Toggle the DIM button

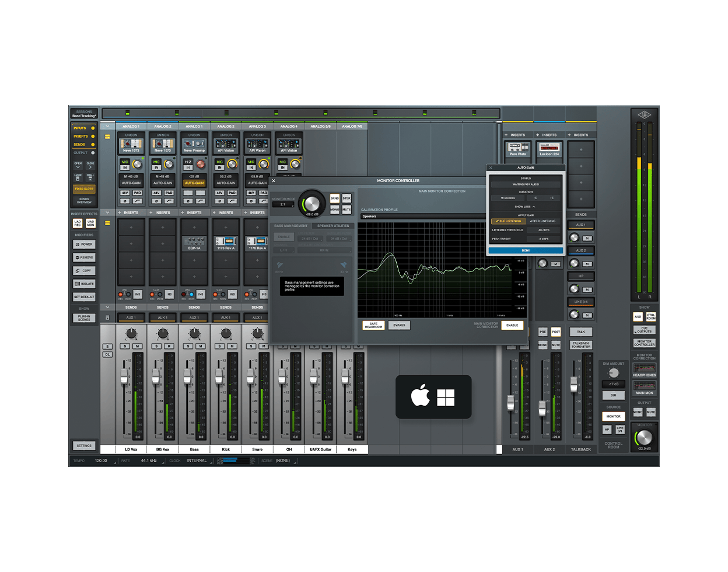coord(613,395)
